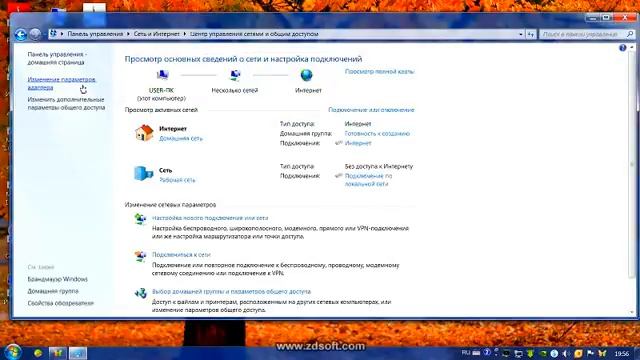
Task: Open the second taskbar window button
Action: point(57,353)
